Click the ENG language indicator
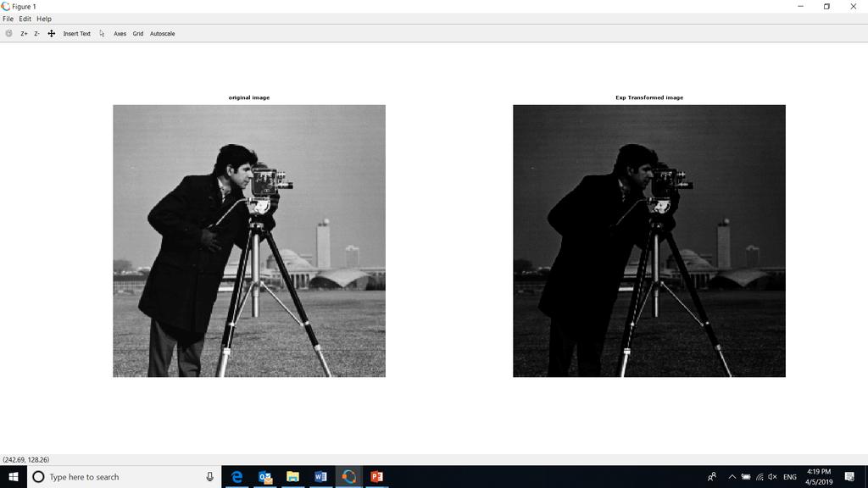Image resolution: width=868 pixels, height=488 pixels. click(x=790, y=477)
